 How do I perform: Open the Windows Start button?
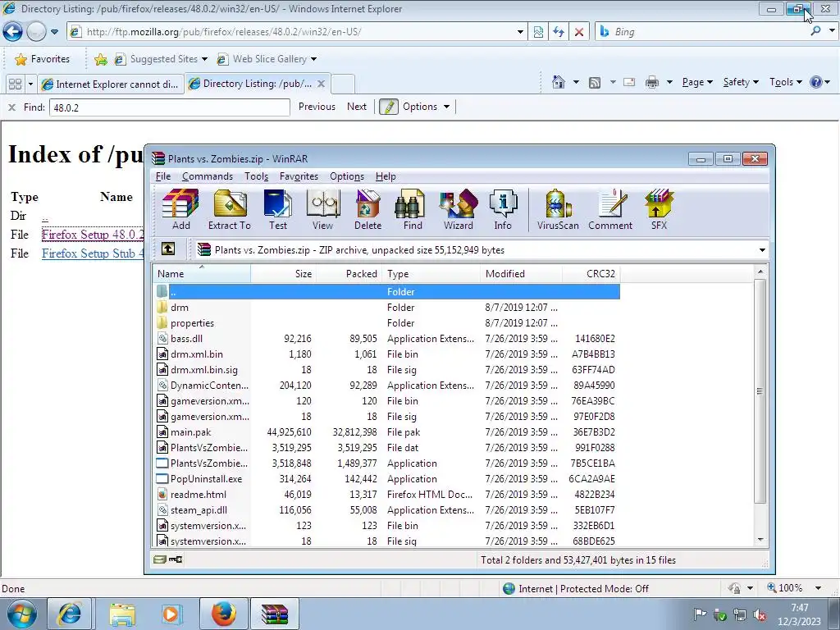tap(22, 614)
